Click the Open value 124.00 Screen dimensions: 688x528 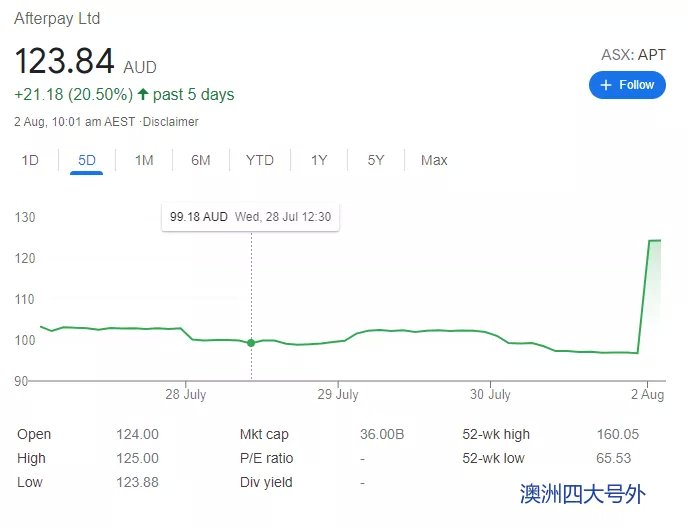click(x=137, y=434)
